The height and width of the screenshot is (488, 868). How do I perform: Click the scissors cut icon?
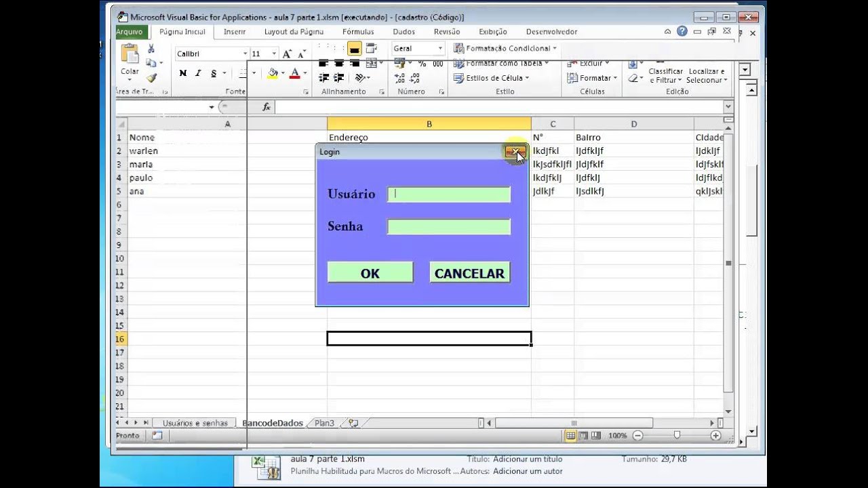[151, 49]
